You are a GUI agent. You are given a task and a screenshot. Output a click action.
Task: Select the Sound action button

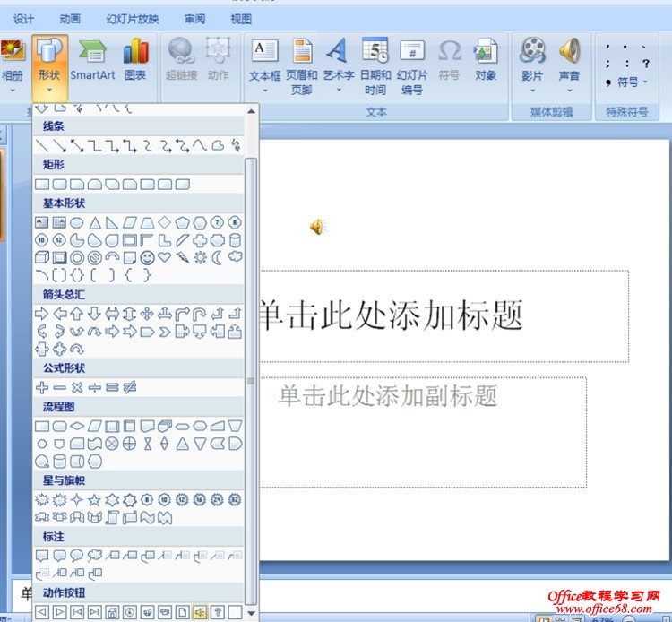pos(200,612)
